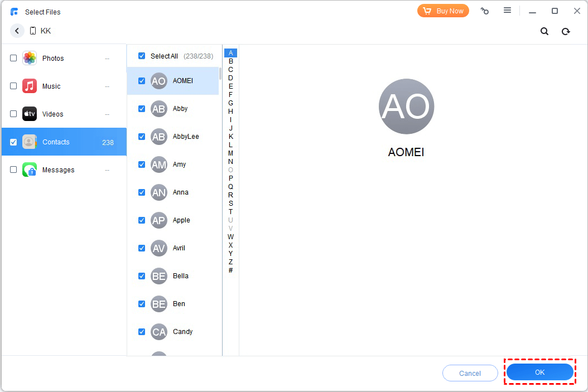Click the back arrow next to KK
This screenshot has height=392, width=588.
[17, 31]
